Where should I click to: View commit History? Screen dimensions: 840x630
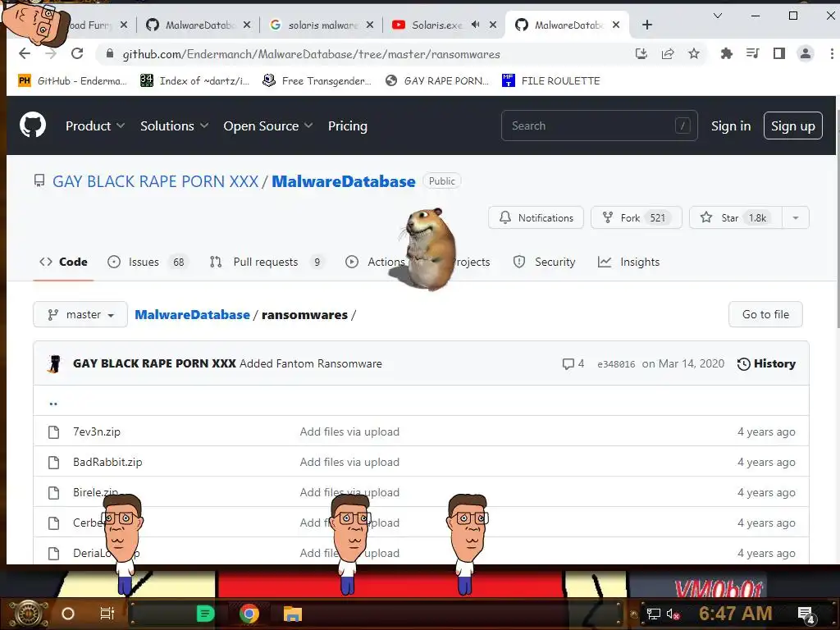click(767, 363)
